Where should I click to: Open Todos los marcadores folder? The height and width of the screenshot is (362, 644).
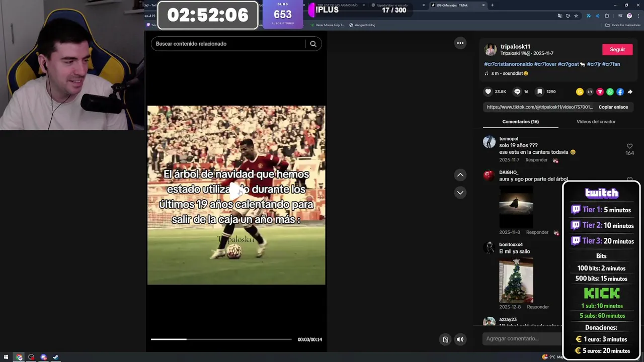click(623, 25)
